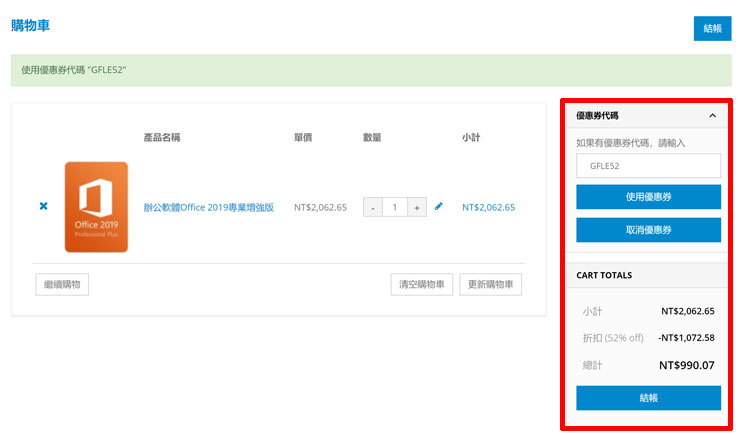The height and width of the screenshot is (435, 740).
Task: Click the top-right 結帳 button
Action: 712,28
